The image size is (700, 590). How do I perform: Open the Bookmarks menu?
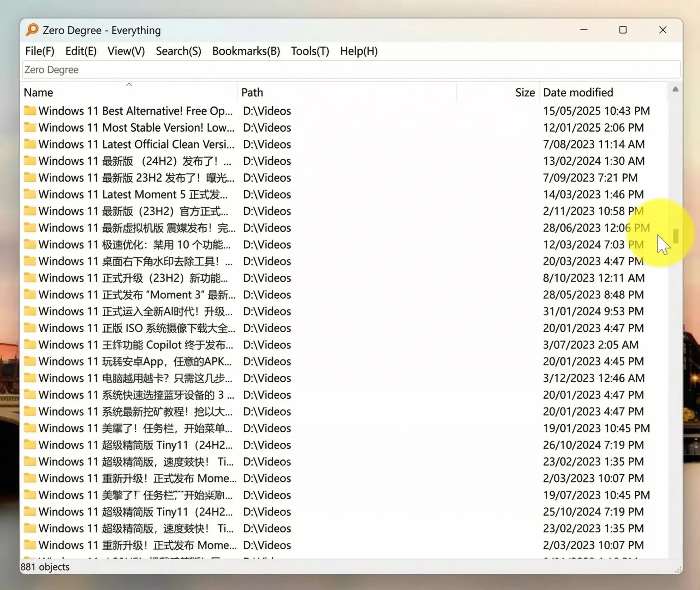point(246,51)
